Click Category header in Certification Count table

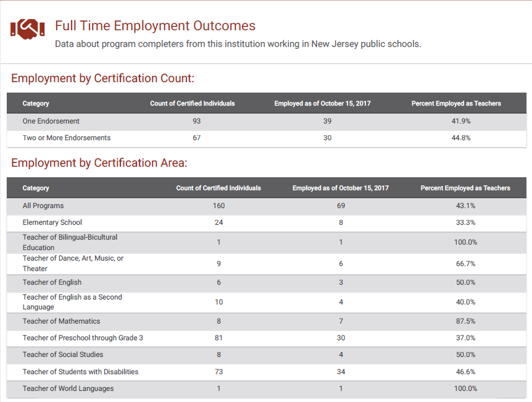pyautogui.click(x=36, y=104)
